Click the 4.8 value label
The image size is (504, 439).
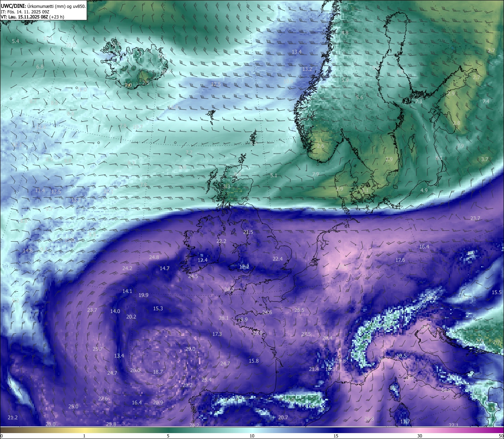(345, 33)
